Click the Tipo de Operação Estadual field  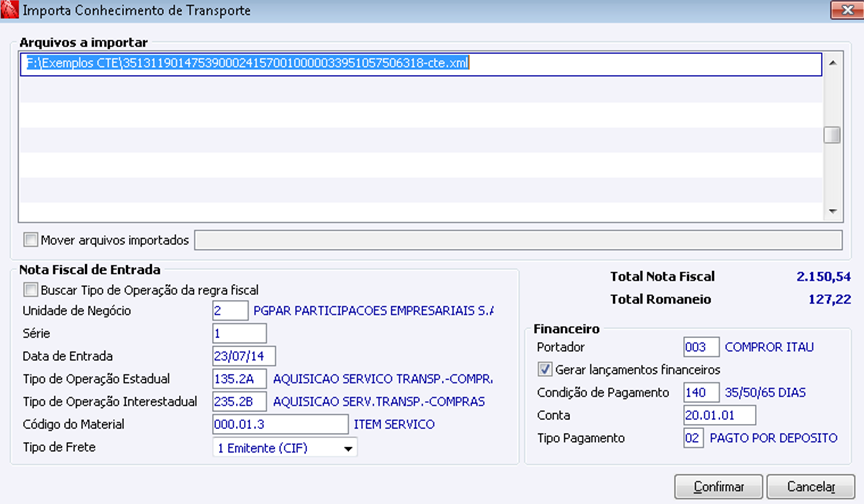[239, 379]
